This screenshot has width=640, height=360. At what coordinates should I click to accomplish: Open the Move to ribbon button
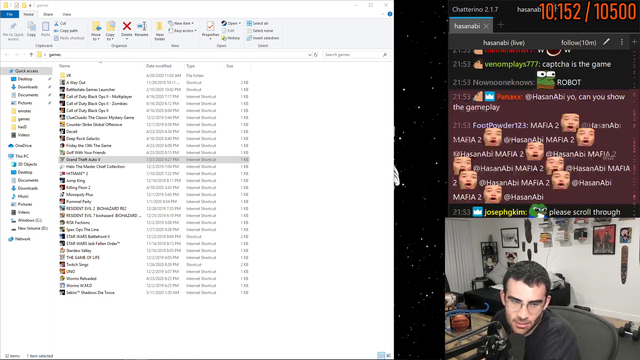[96, 31]
